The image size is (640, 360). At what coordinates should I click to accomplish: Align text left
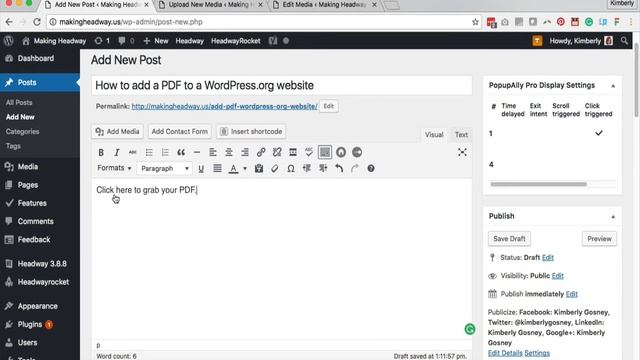213,152
